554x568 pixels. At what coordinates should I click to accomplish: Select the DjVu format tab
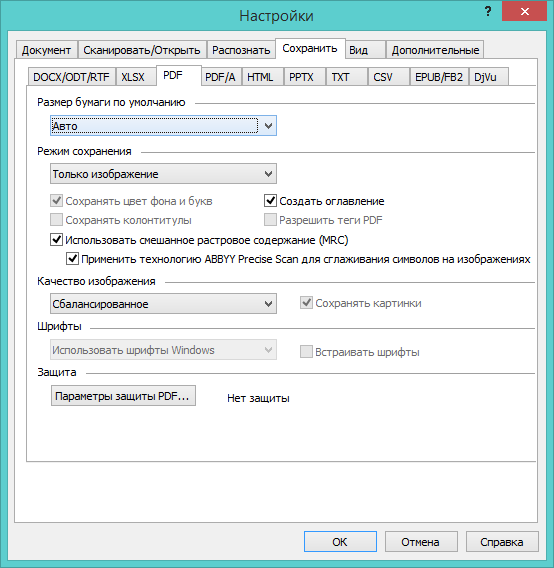(488, 77)
